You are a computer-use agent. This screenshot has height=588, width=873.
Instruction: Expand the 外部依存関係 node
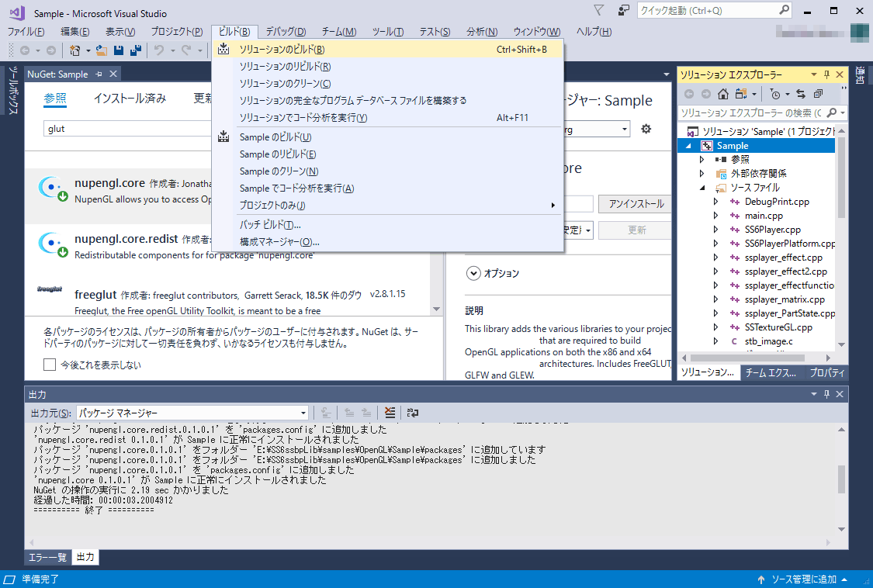tap(702, 174)
